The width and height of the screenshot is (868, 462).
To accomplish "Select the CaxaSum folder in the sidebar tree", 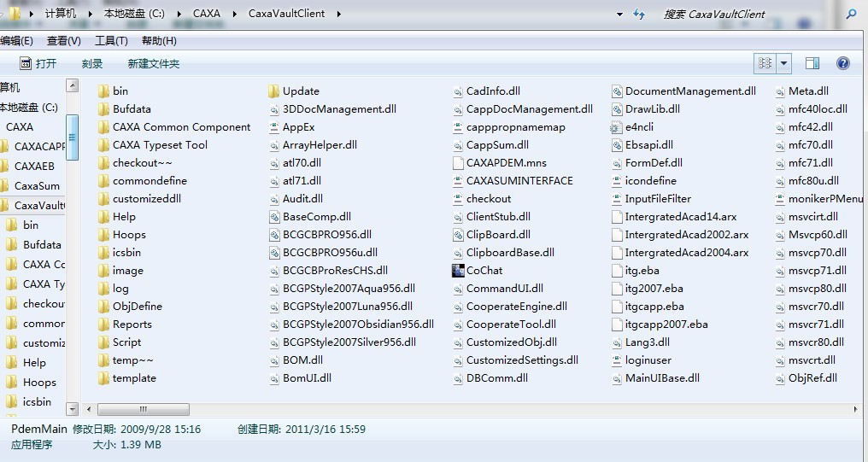I will (37, 186).
